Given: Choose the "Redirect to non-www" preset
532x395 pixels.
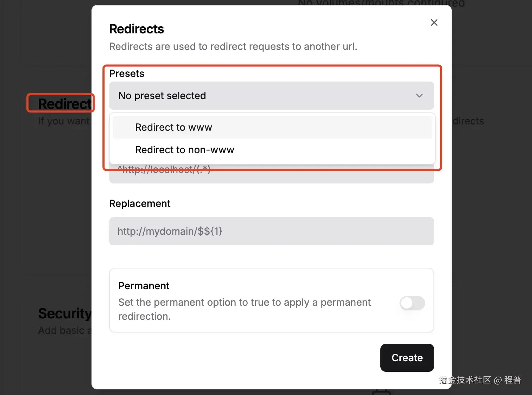Looking at the screenshot, I should click(184, 150).
